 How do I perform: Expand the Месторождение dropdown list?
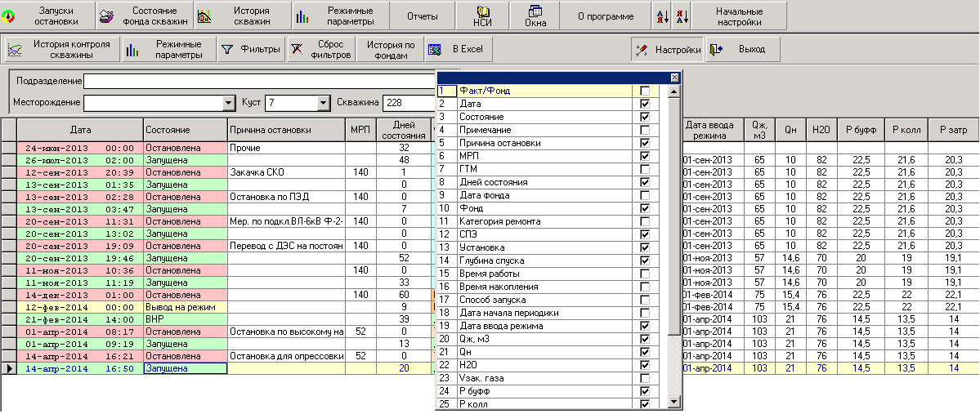point(227,102)
